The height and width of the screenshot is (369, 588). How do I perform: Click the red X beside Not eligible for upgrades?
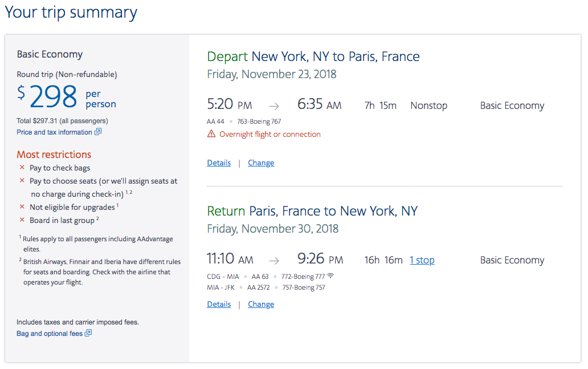22,207
